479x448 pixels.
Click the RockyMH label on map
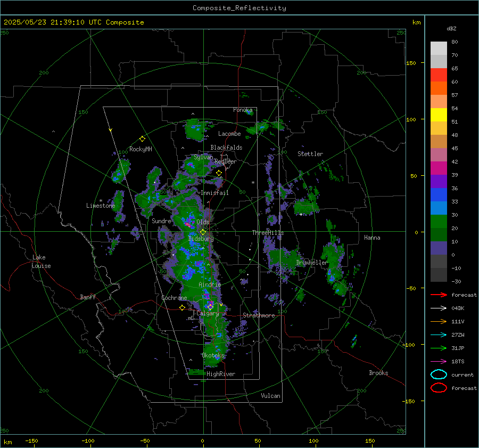[141, 149]
